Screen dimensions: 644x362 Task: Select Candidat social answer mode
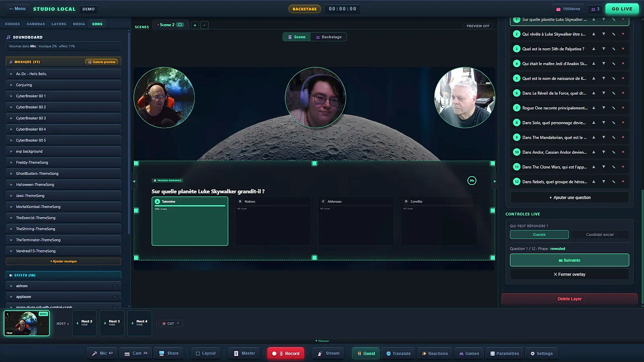click(x=600, y=234)
